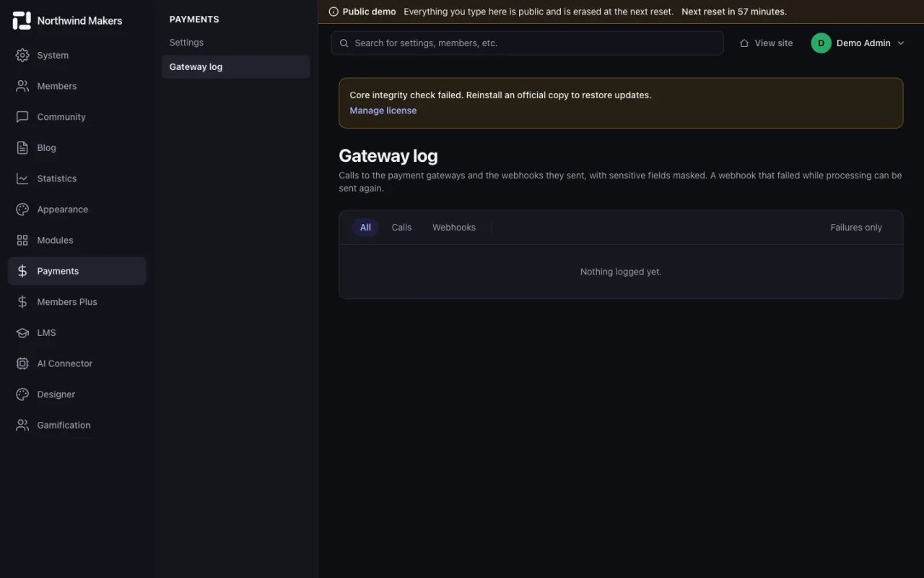Click the 'Gateway log' page heading

click(388, 156)
